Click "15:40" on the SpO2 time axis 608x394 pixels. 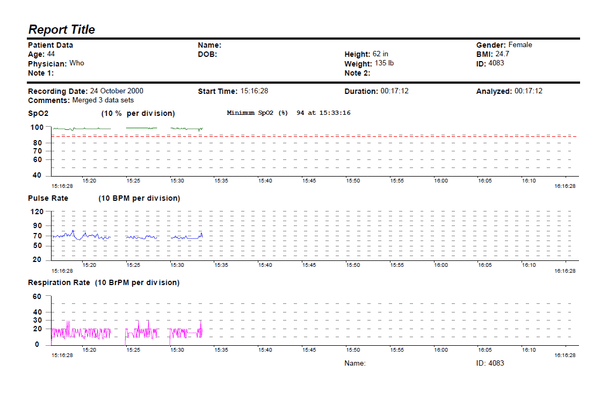[x=265, y=181]
